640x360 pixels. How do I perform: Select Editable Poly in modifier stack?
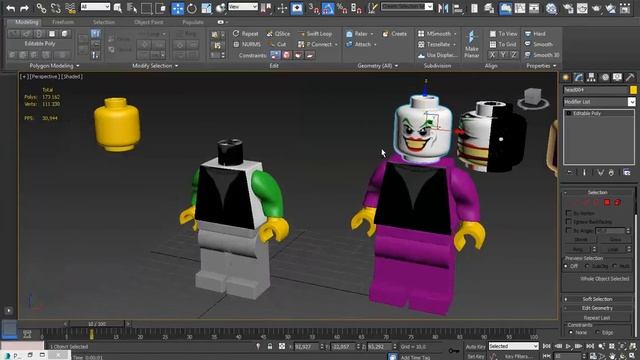coord(587,113)
